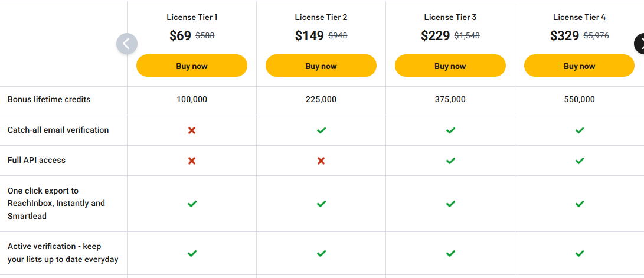
Task: Click the Tier 4 strikethrough price $5,976
Action: (596, 36)
